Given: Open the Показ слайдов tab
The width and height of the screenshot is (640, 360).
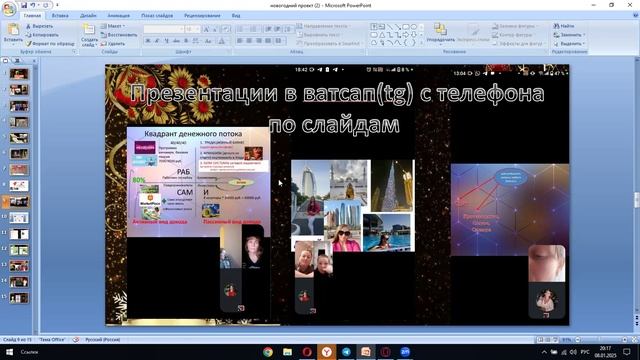Looking at the screenshot, I should 157,16.
